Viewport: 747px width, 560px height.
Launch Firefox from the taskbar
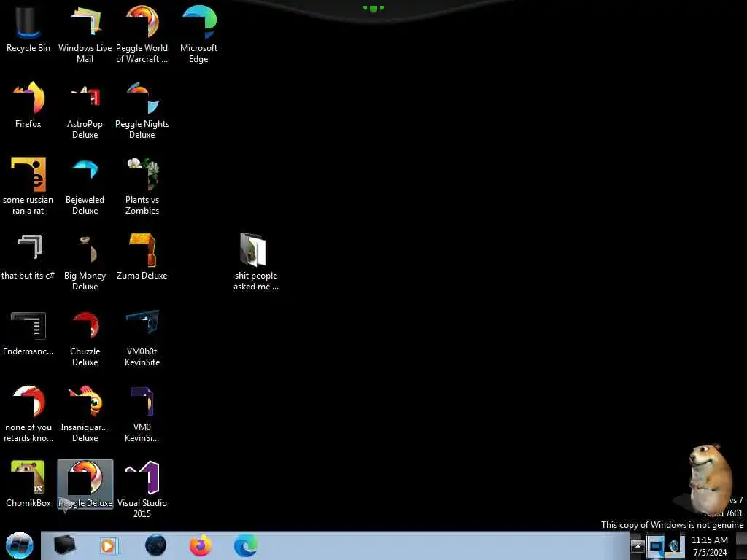tap(201, 545)
